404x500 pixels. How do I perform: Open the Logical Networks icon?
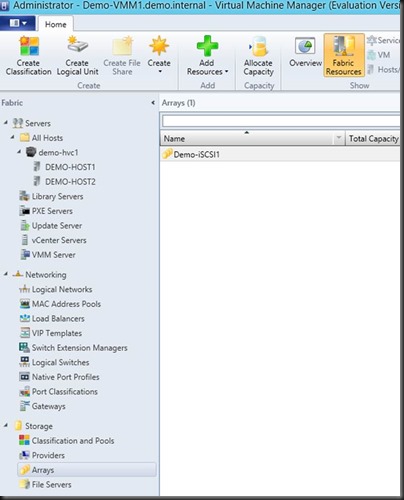(24, 289)
